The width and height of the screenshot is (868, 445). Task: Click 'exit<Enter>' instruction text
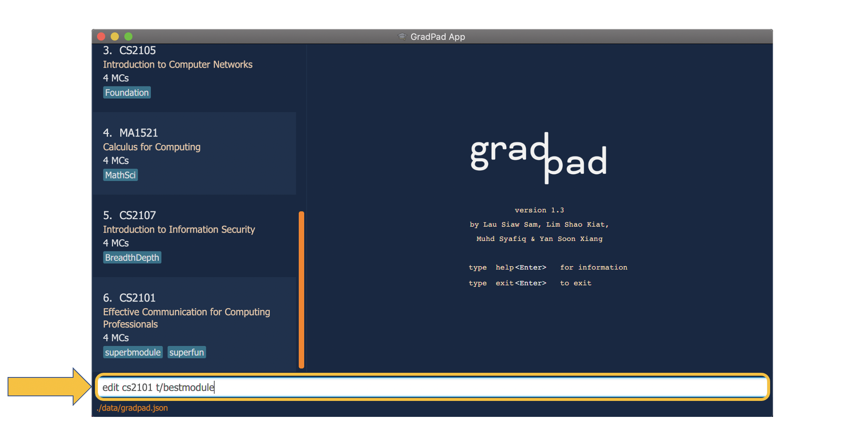tap(521, 283)
